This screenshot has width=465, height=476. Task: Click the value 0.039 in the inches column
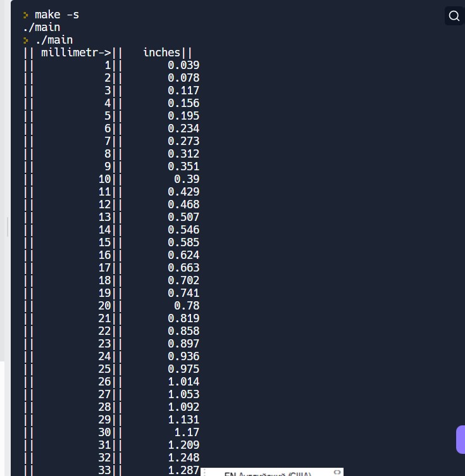(x=183, y=65)
